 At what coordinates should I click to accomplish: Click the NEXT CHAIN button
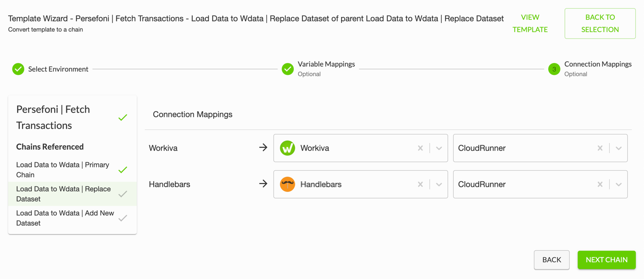pyautogui.click(x=606, y=260)
